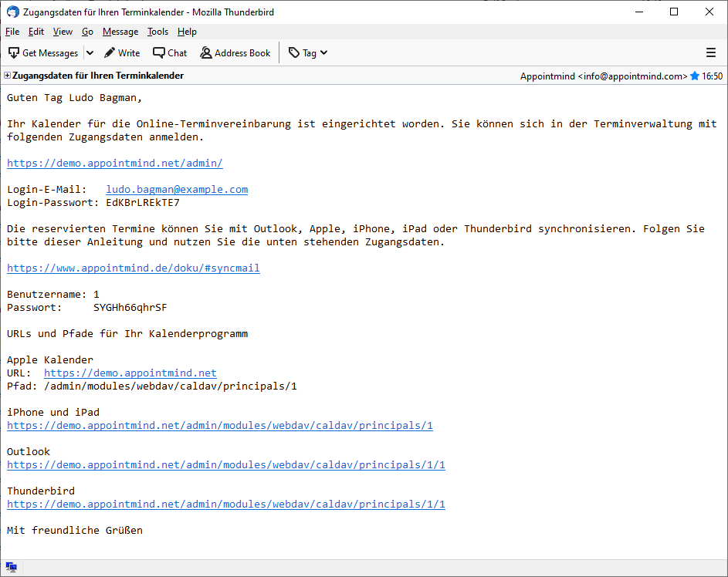Open the Tools menu
The width and height of the screenshot is (728, 577).
click(x=157, y=32)
